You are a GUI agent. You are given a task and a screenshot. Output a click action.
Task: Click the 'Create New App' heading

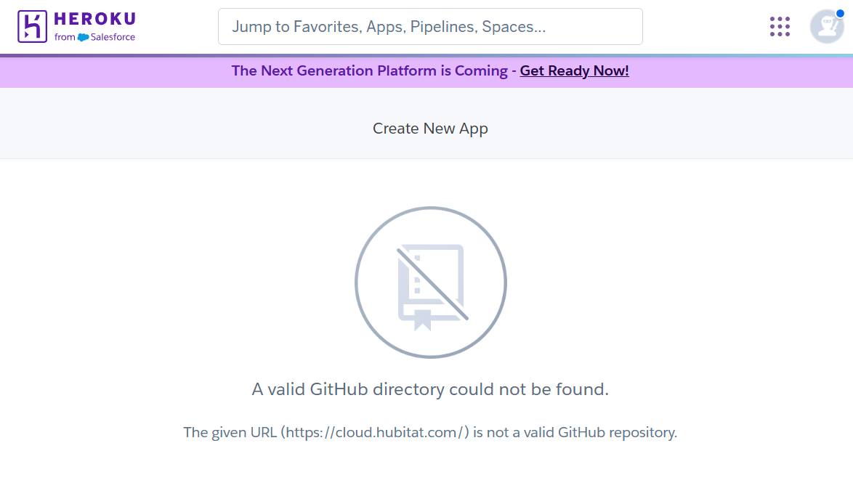(430, 128)
